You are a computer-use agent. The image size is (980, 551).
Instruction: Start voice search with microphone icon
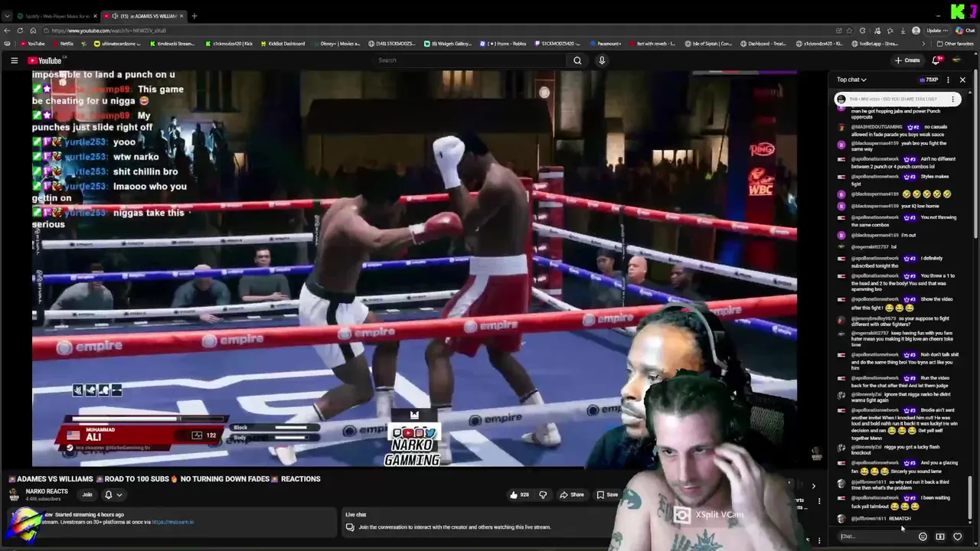[602, 60]
